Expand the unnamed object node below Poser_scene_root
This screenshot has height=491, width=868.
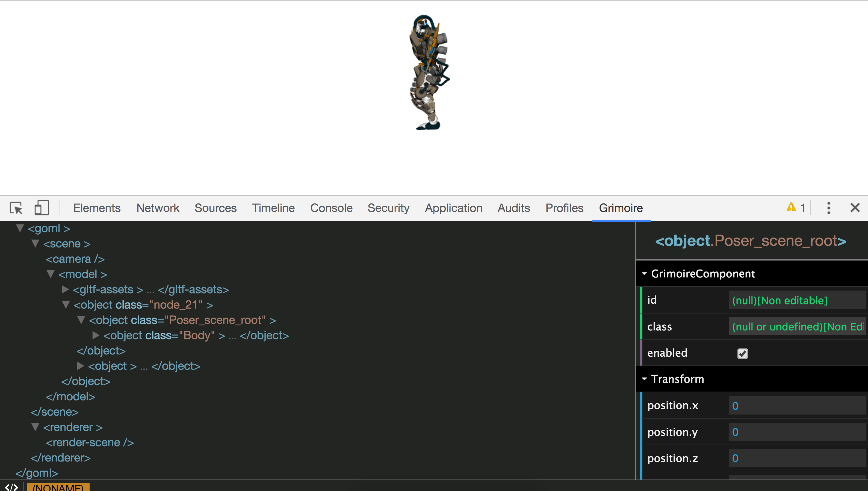(80, 366)
